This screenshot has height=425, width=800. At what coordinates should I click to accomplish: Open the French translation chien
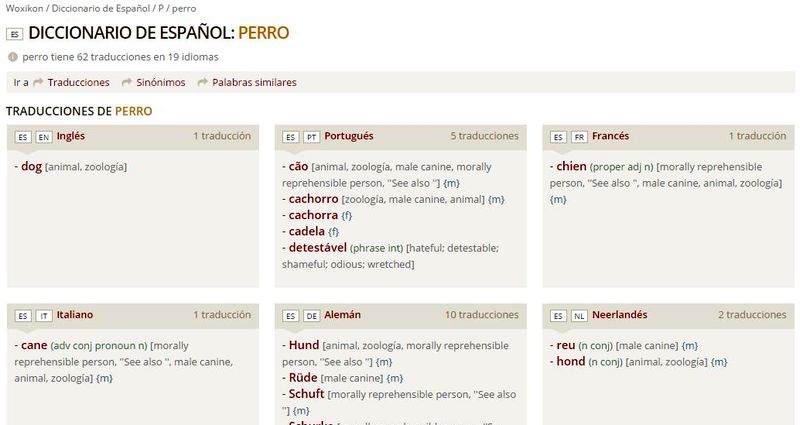coord(571,166)
